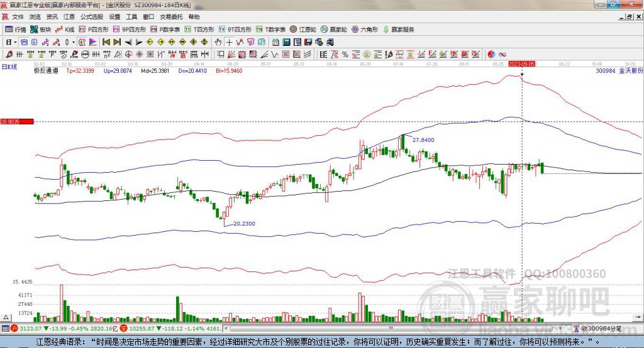Click the 沪 index status icon
This screenshot has width=644, height=348.
pyautogui.click(x=15, y=329)
